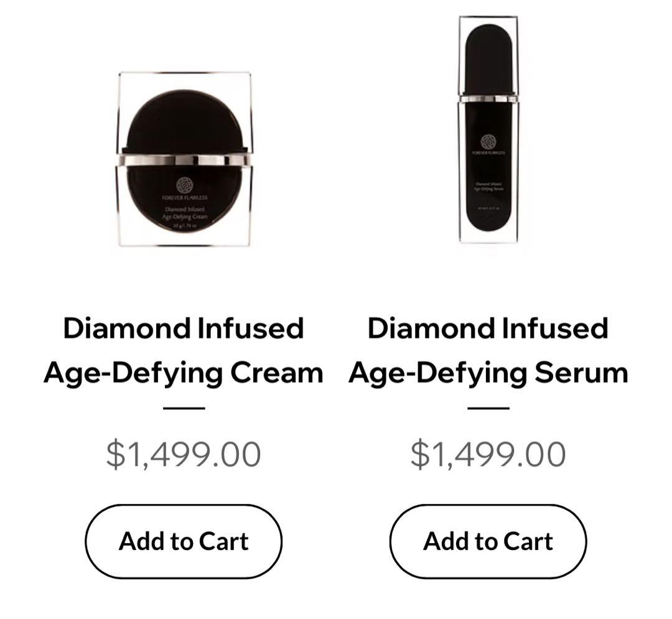Image resolution: width=672 pixels, height=619 pixels.
Task: Click the Age-Defying Cream label printed on the jar
Action: [x=184, y=213]
